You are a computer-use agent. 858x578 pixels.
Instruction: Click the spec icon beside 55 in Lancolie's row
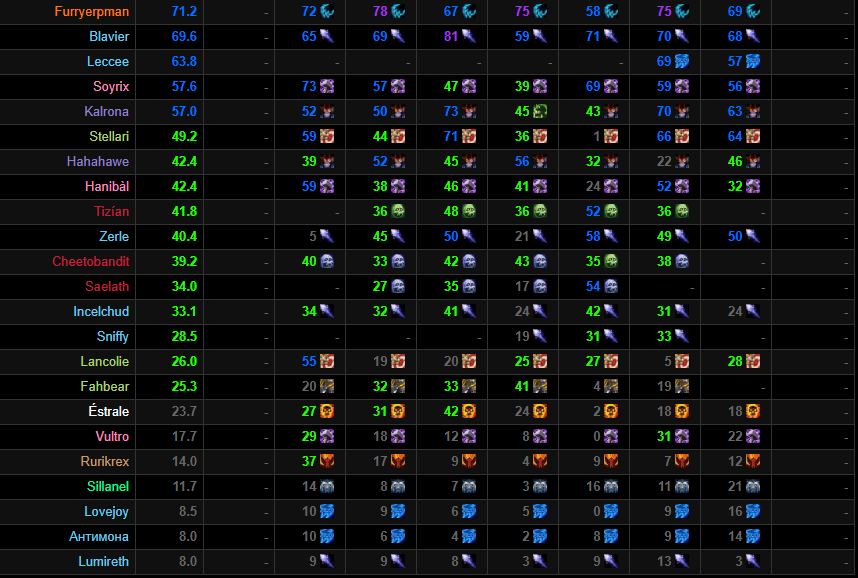[327, 361]
